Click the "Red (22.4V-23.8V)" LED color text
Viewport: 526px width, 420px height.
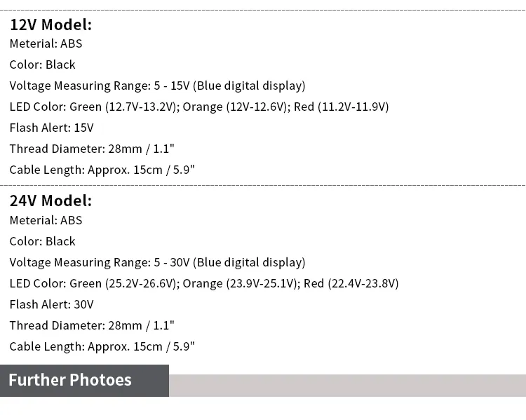(351, 283)
